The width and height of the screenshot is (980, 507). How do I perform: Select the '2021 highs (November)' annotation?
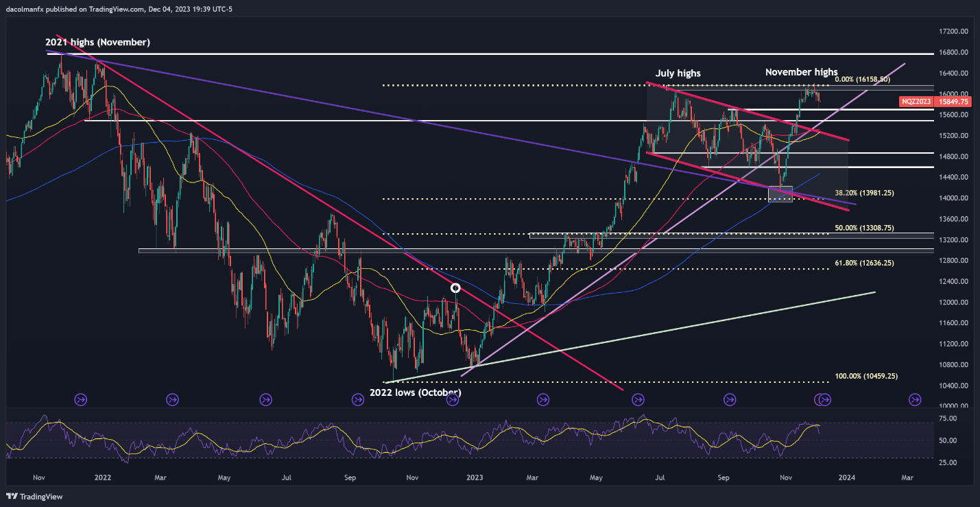point(99,43)
